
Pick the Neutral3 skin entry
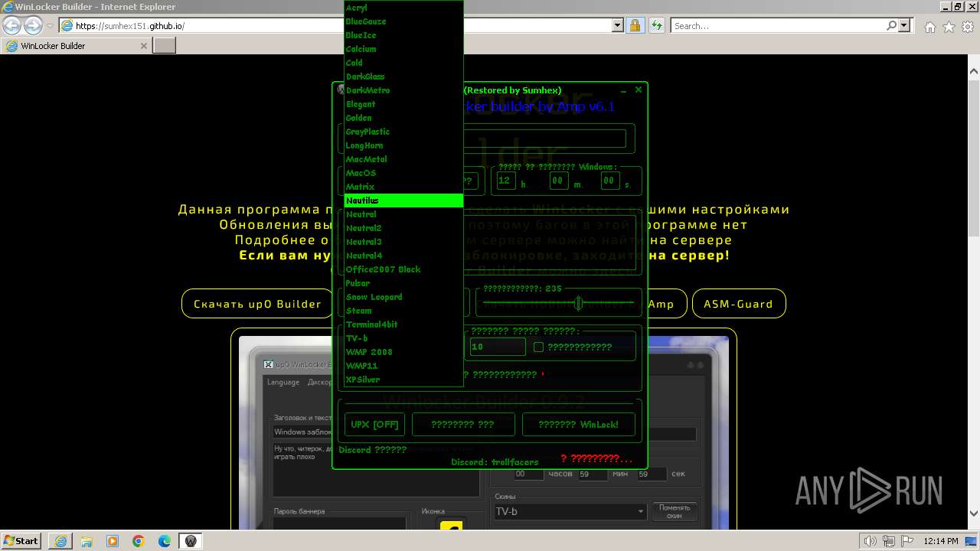pyautogui.click(x=403, y=242)
